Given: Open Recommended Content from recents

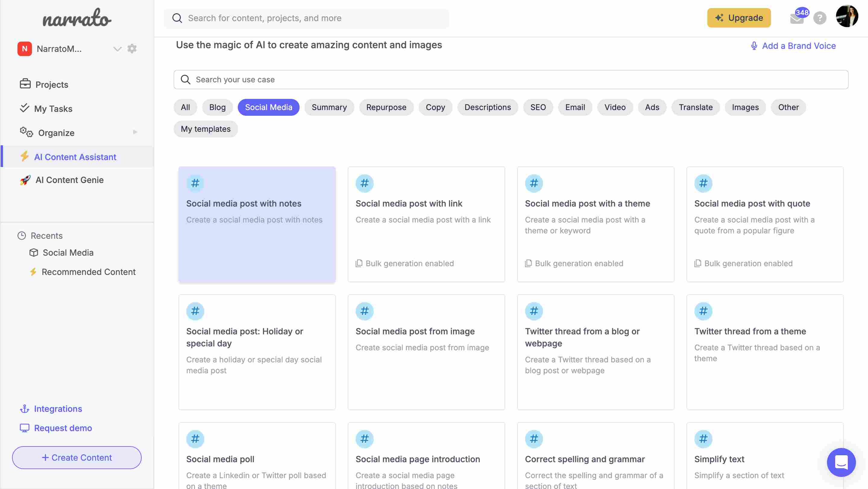Looking at the screenshot, I should tap(89, 272).
